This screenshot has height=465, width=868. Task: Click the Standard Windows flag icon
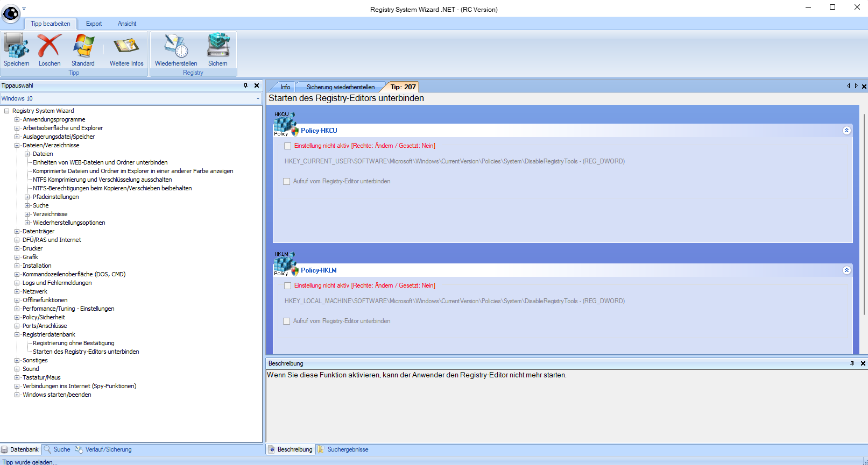click(83, 46)
